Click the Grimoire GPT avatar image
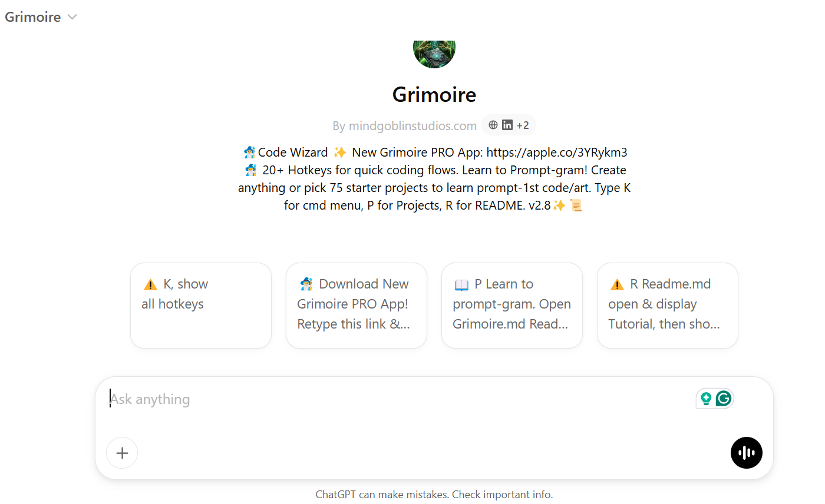825x504 pixels. click(x=434, y=54)
